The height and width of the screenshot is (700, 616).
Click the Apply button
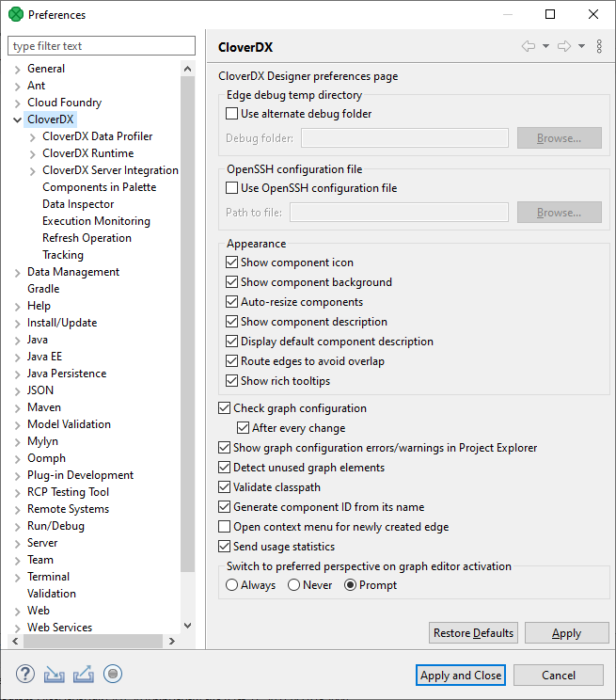[566, 632]
